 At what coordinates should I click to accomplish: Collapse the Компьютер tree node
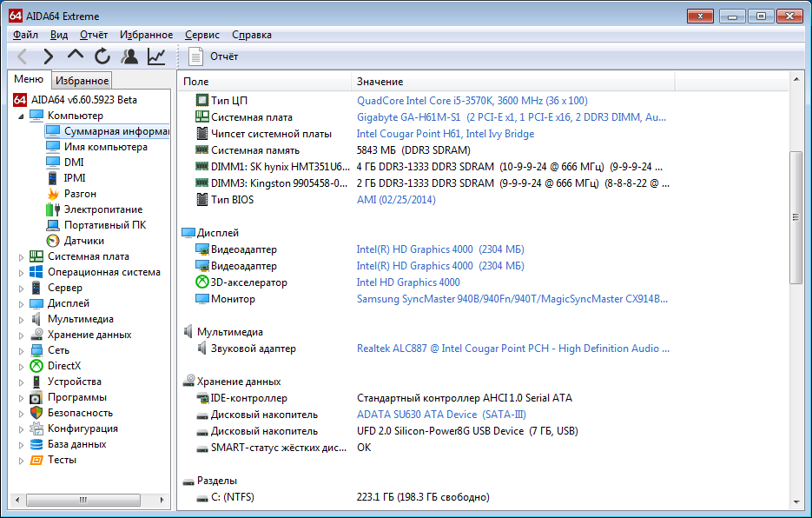[x=21, y=116]
